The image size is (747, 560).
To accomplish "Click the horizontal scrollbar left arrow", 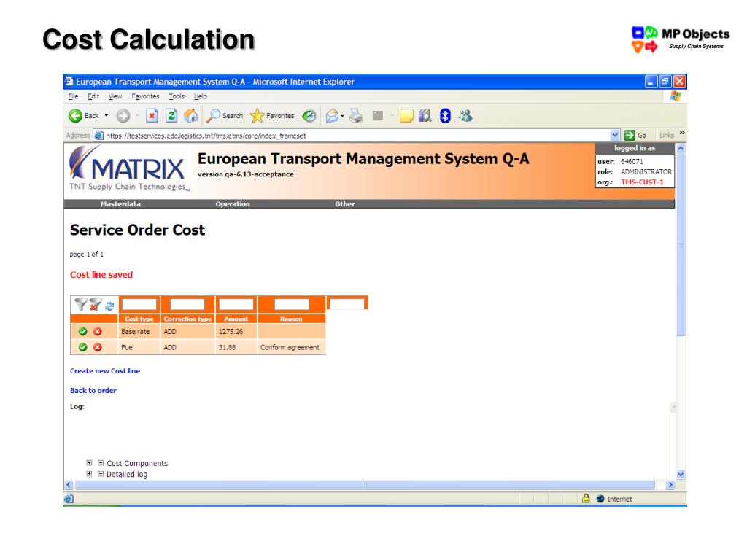I will click(69, 485).
